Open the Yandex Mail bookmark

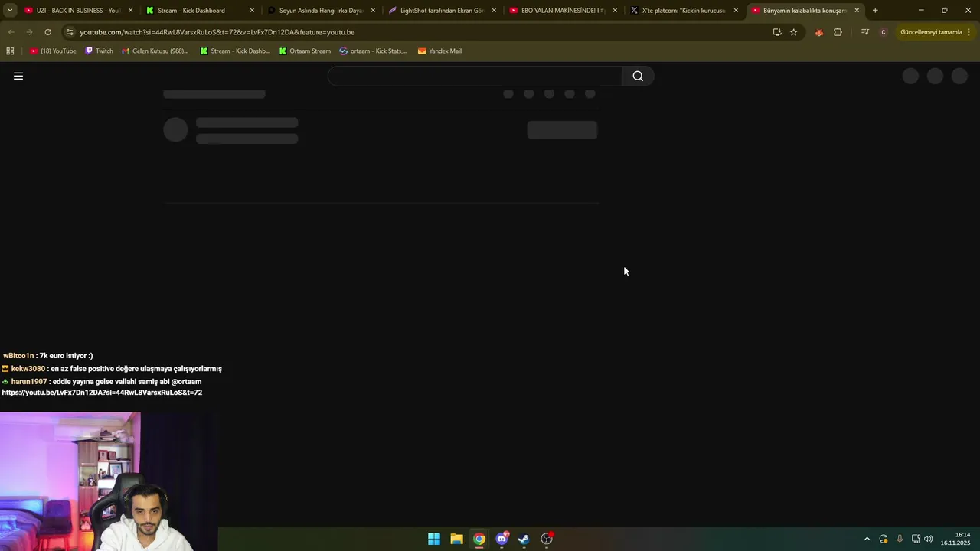439,51
